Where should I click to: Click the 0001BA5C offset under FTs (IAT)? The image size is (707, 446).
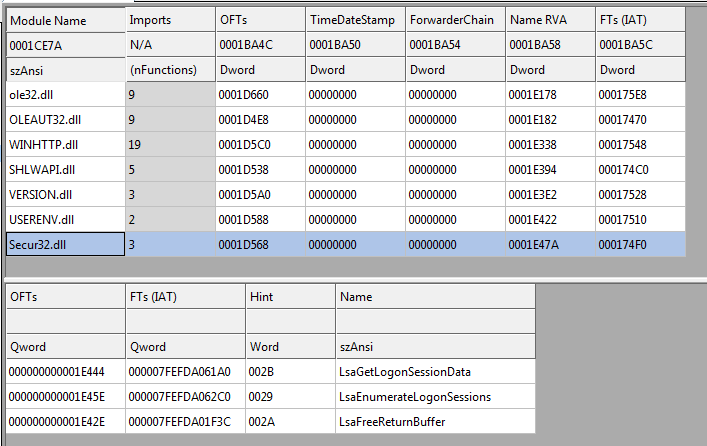pos(640,45)
